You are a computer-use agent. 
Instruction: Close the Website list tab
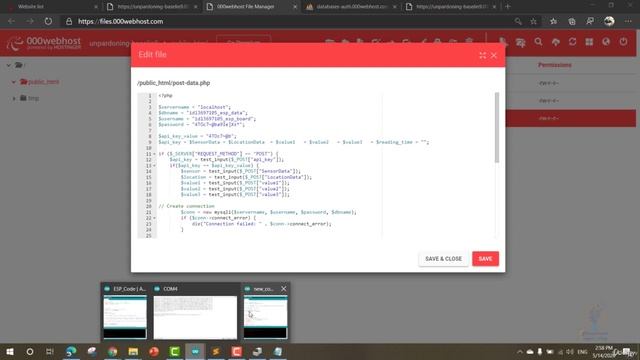tap(96, 7)
